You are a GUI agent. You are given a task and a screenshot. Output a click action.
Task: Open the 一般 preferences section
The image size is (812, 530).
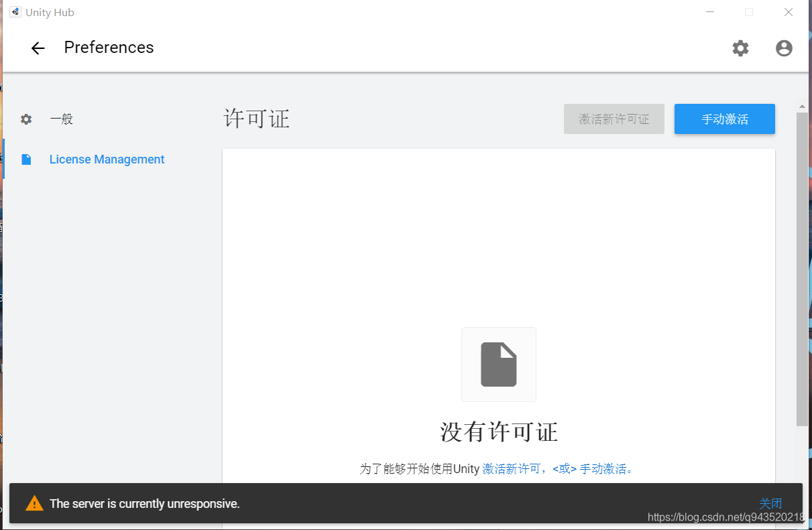click(x=61, y=119)
